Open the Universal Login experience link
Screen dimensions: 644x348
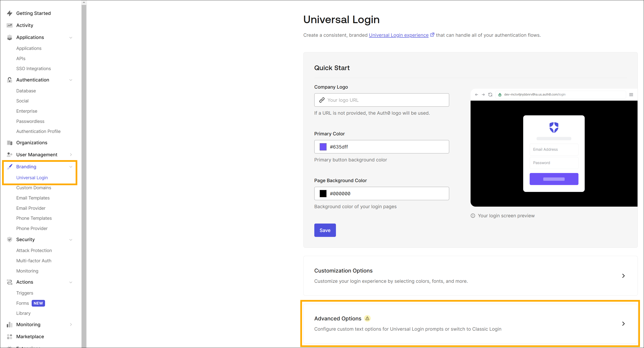tap(399, 35)
